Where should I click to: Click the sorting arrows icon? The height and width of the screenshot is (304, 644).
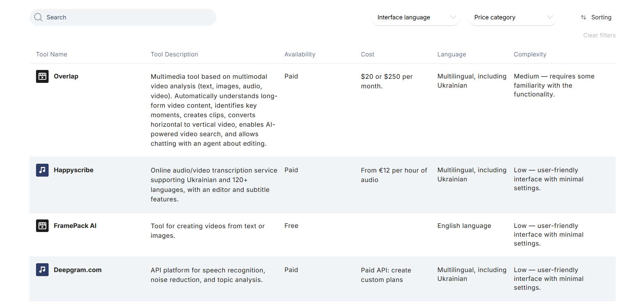584,17
